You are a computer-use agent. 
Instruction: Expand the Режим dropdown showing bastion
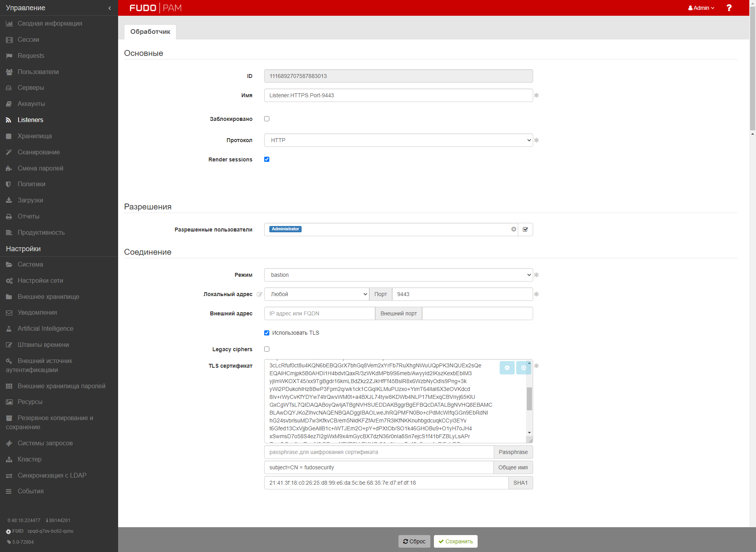pos(398,275)
